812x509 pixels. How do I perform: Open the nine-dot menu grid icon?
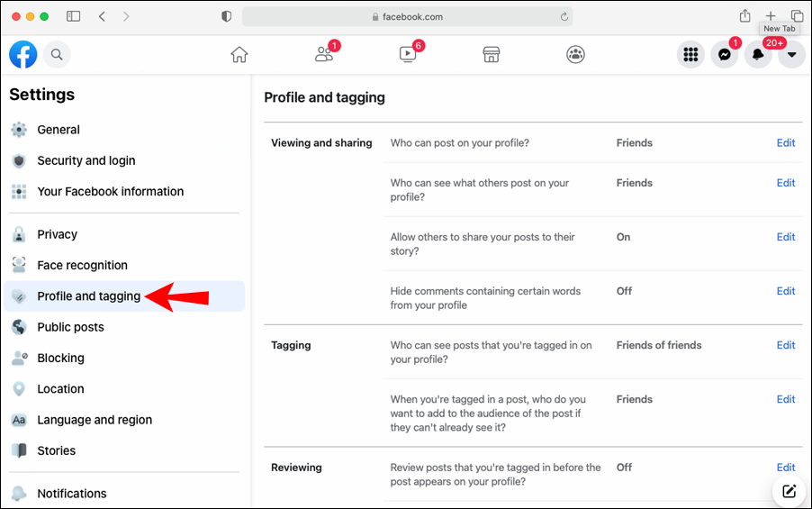pyautogui.click(x=690, y=54)
